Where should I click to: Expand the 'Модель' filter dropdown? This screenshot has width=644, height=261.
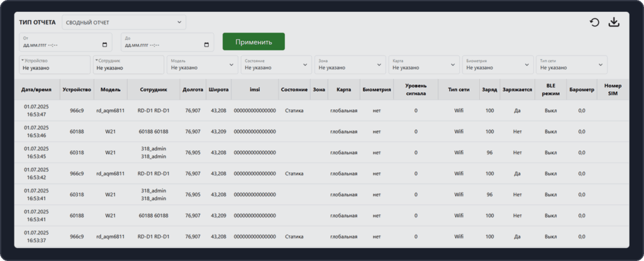(x=201, y=64)
